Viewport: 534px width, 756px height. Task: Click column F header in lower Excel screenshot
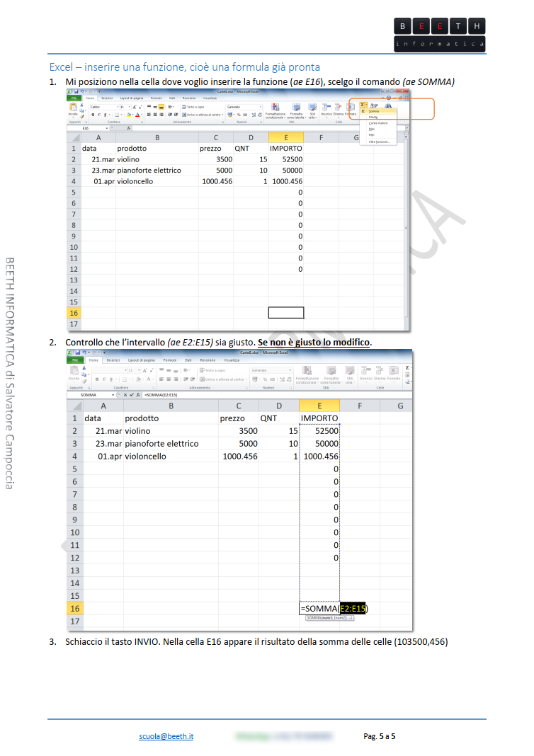(x=360, y=406)
